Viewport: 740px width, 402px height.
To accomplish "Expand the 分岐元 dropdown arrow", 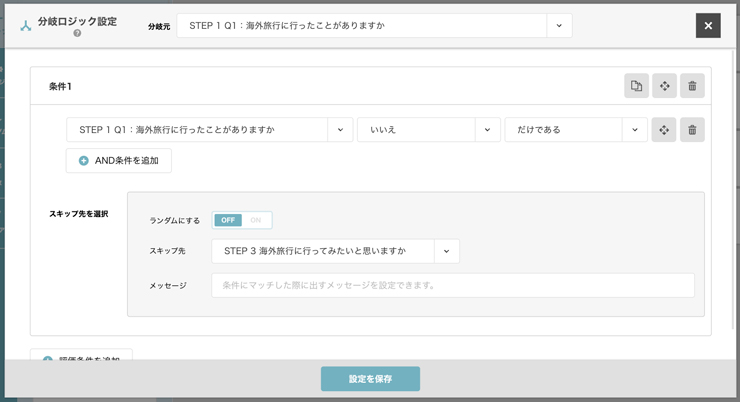I will click(x=559, y=26).
